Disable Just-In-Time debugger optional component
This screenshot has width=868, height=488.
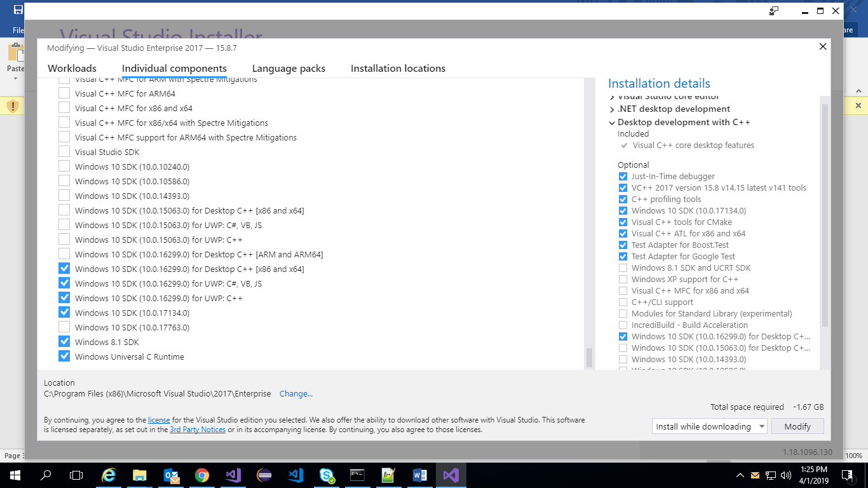623,177
